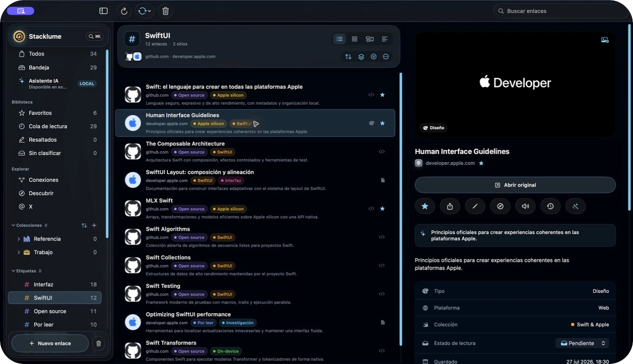Open the Estado de lectura Pendiente dropdown
The width and height of the screenshot is (633, 364).
[582, 343]
